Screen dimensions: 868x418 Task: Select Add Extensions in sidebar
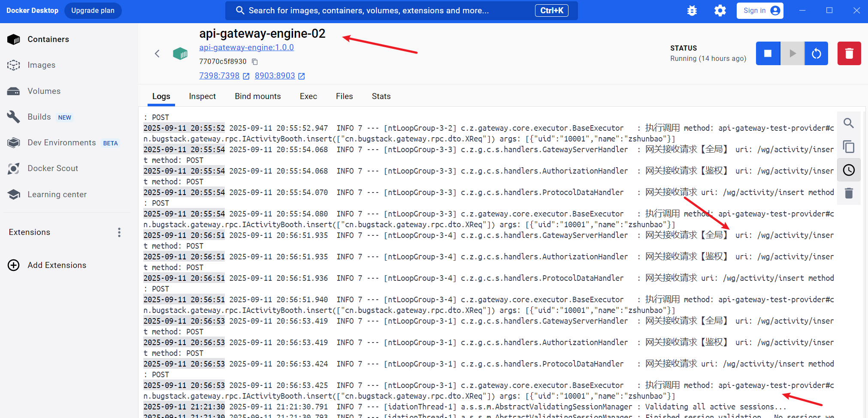[57, 265]
